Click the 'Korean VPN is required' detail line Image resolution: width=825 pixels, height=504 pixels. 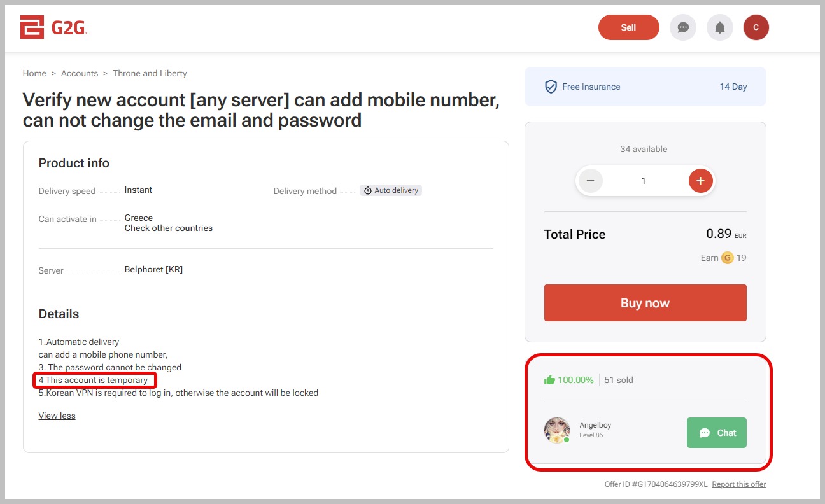[x=179, y=393]
